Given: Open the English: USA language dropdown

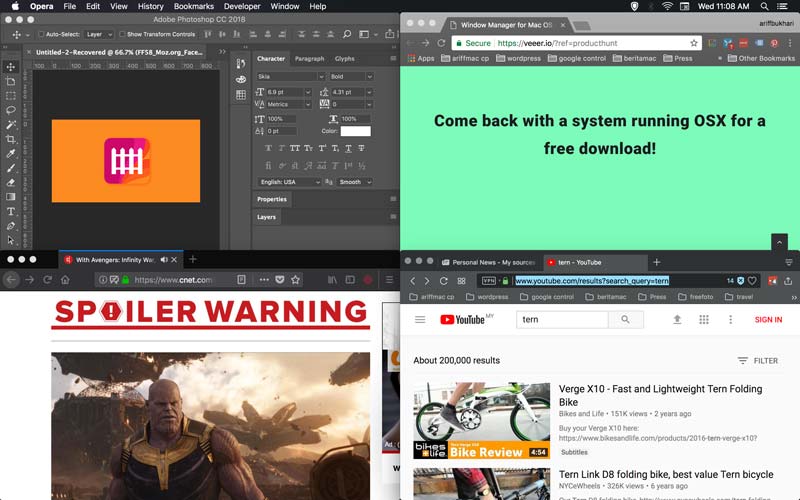Looking at the screenshot, I should (289, 182).
